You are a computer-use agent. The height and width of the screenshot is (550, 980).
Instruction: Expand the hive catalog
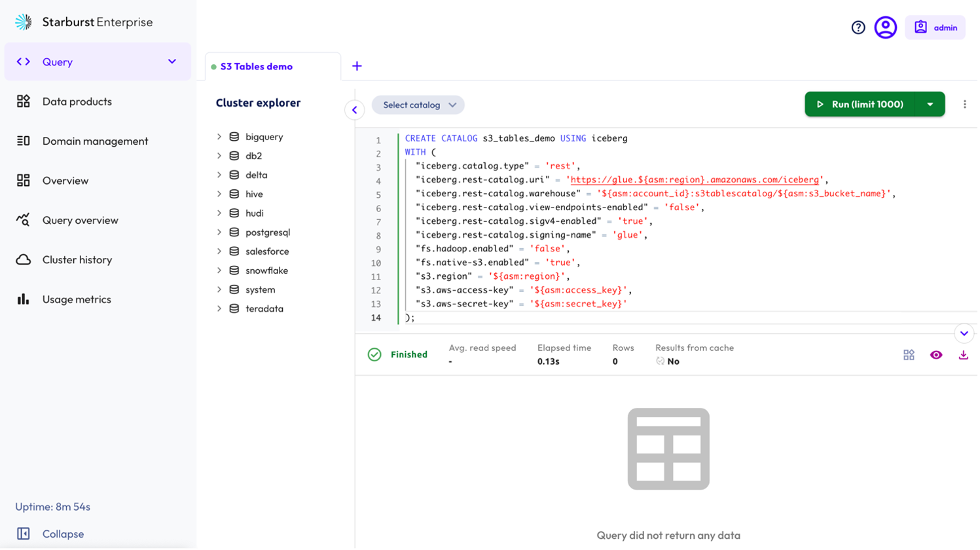(x=219, y=194)
